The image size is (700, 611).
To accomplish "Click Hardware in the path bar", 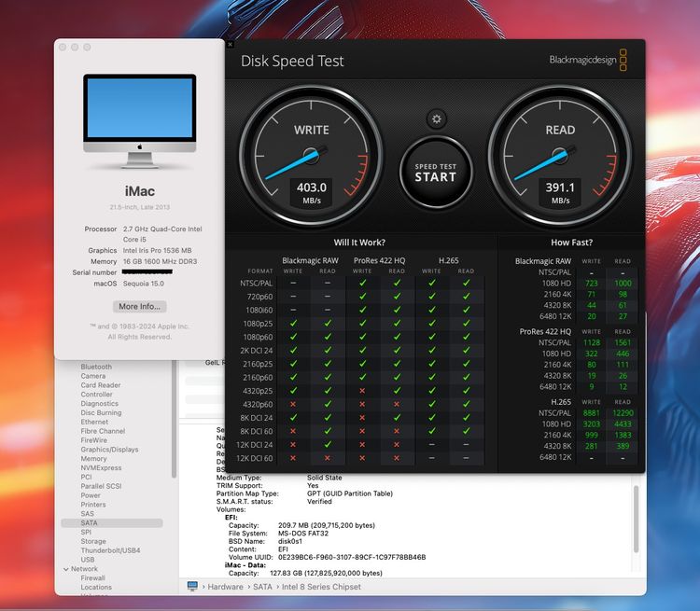I will pos(226,587).
